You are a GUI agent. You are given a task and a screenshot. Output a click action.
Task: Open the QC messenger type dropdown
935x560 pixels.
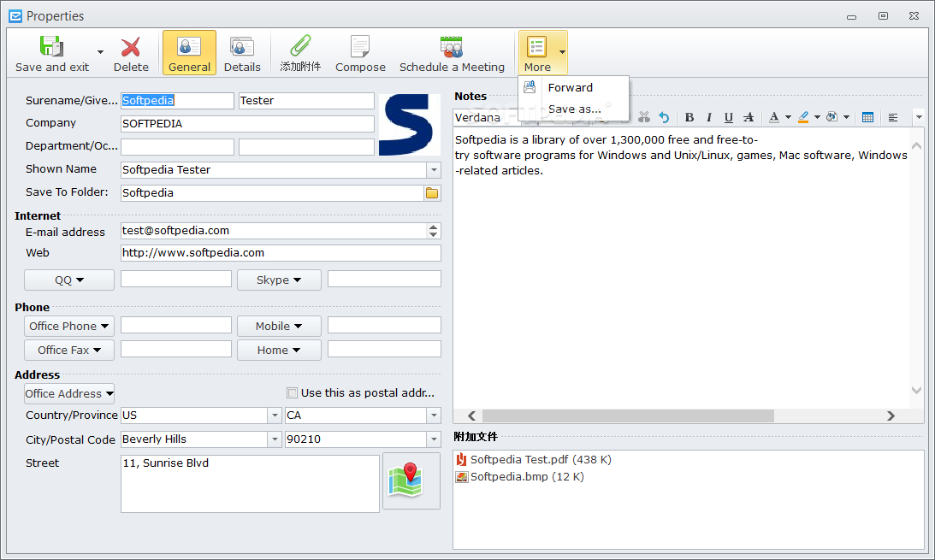click(69, 280)
